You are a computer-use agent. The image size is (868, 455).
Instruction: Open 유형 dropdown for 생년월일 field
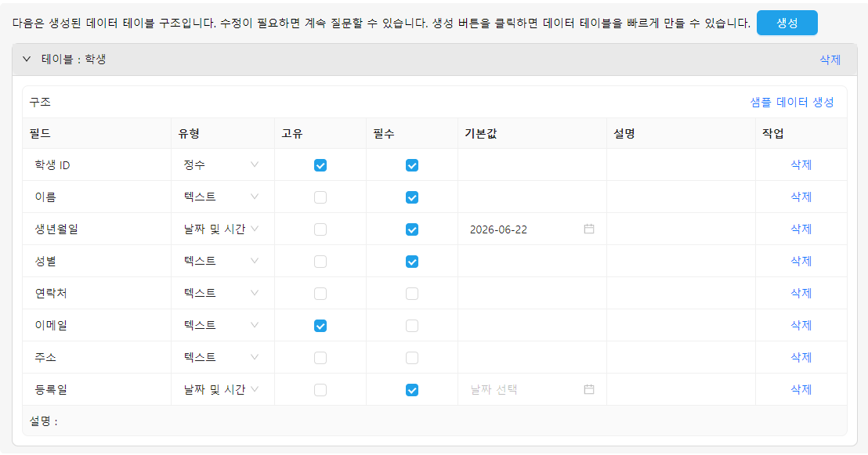(x=222, y=229)
